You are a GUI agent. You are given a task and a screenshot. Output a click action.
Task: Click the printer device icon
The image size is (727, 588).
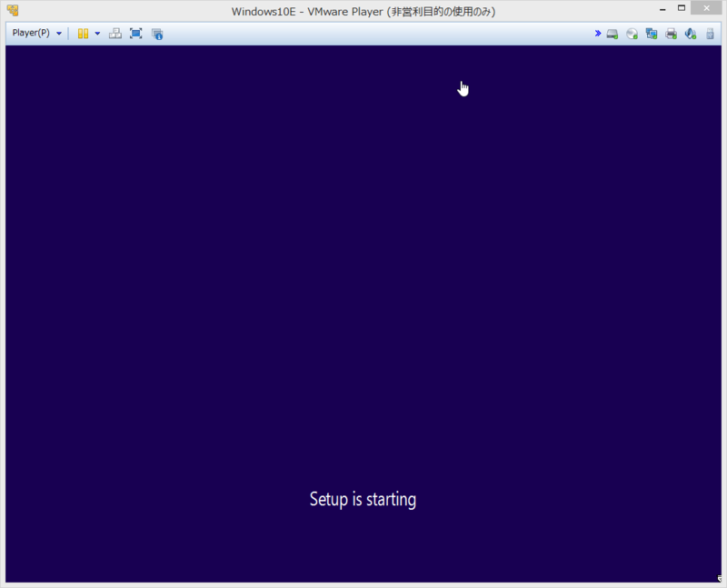coord(671,34)
